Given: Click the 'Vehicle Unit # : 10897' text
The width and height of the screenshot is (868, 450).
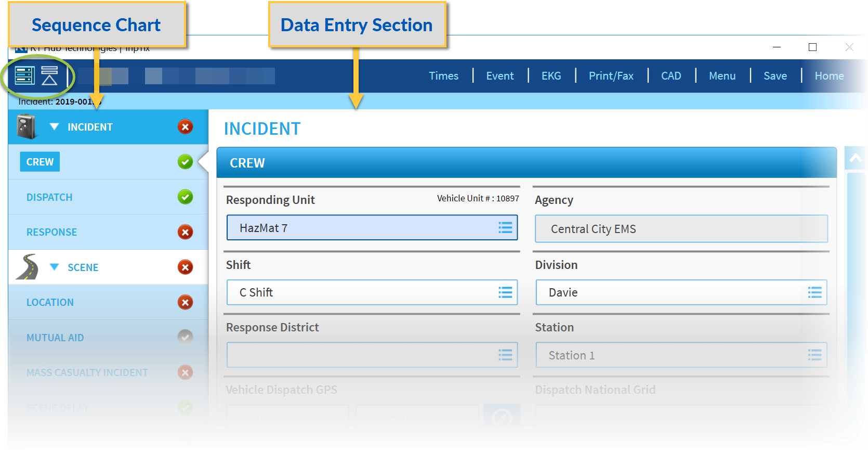Looking at the screenshot, I should pos(478,198).
